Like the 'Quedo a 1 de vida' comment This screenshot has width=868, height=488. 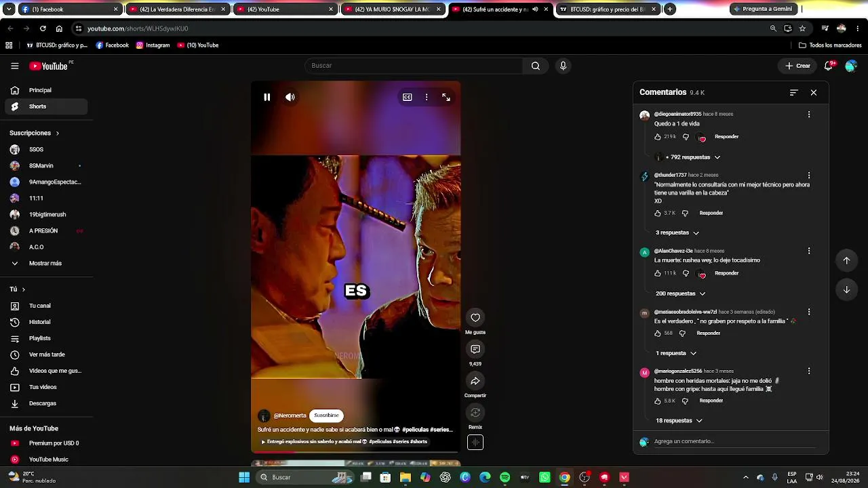[x=658, y=137]
